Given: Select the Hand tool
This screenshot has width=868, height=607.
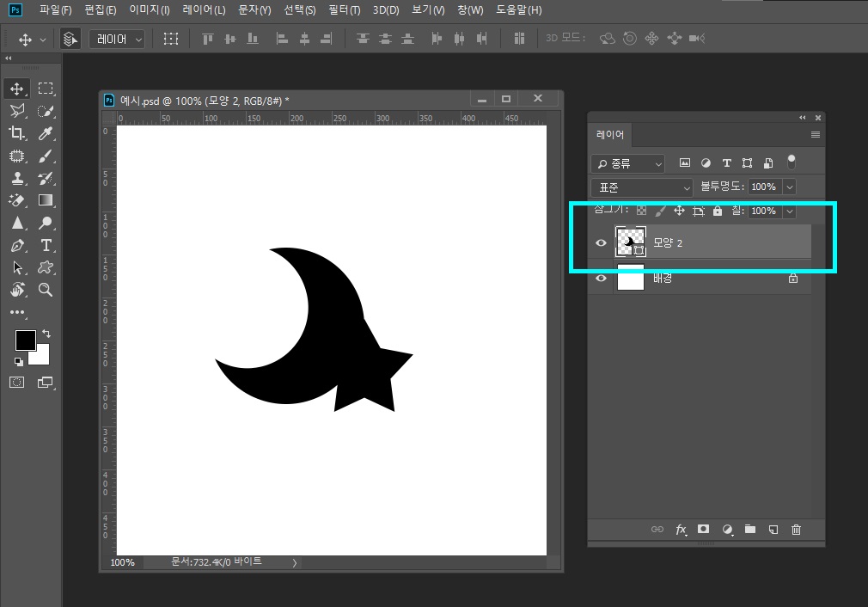Looking at the screenshot, I should point(16,290).
